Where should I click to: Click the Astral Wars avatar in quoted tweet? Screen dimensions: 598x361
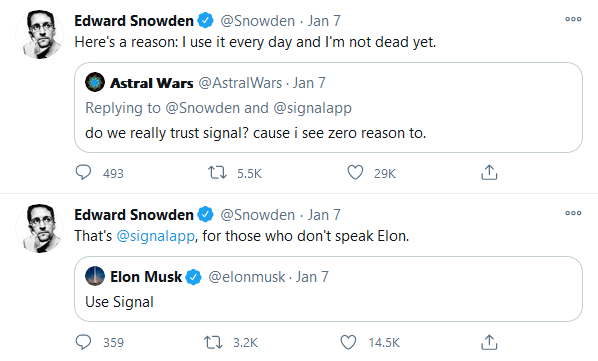[95, 82]
